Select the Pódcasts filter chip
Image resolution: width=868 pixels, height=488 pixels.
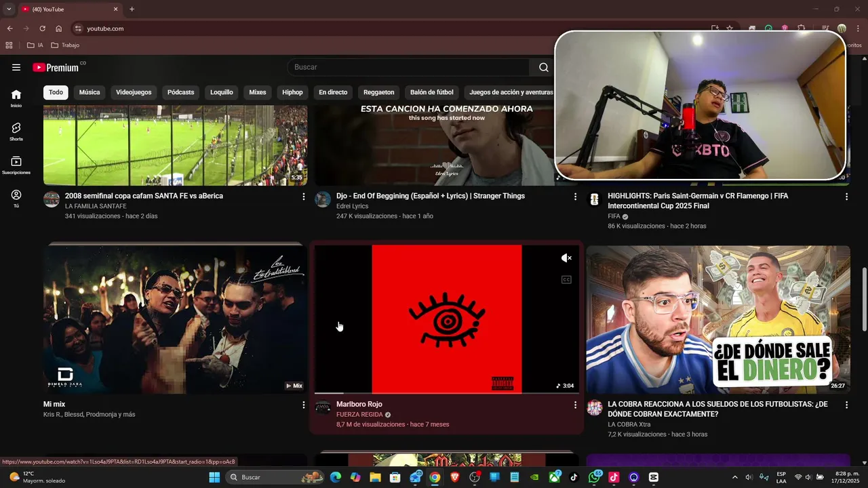click(180, 92)
